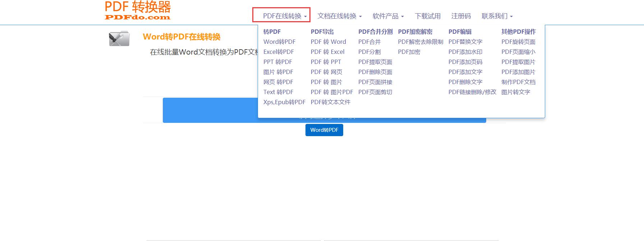The height and width of the screenshot is (241, 644).
Task: Open PDF删除文字 tool
Action: (465, 82)
